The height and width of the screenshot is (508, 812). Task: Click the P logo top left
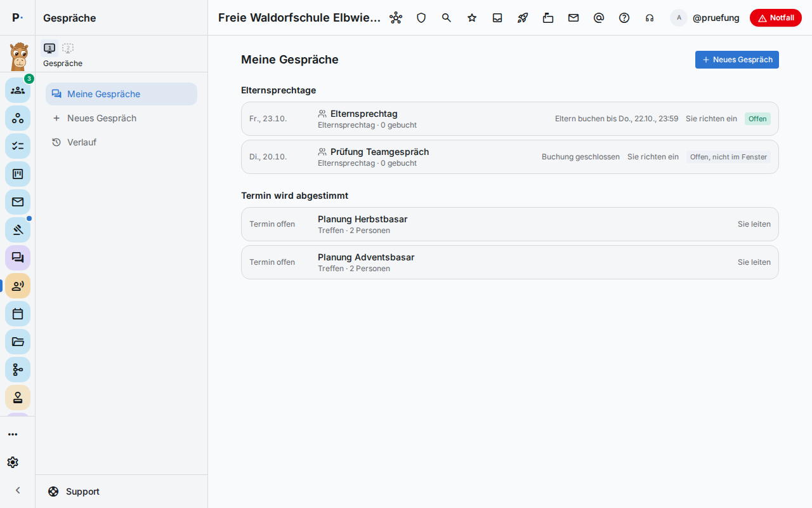coord(18,18)
